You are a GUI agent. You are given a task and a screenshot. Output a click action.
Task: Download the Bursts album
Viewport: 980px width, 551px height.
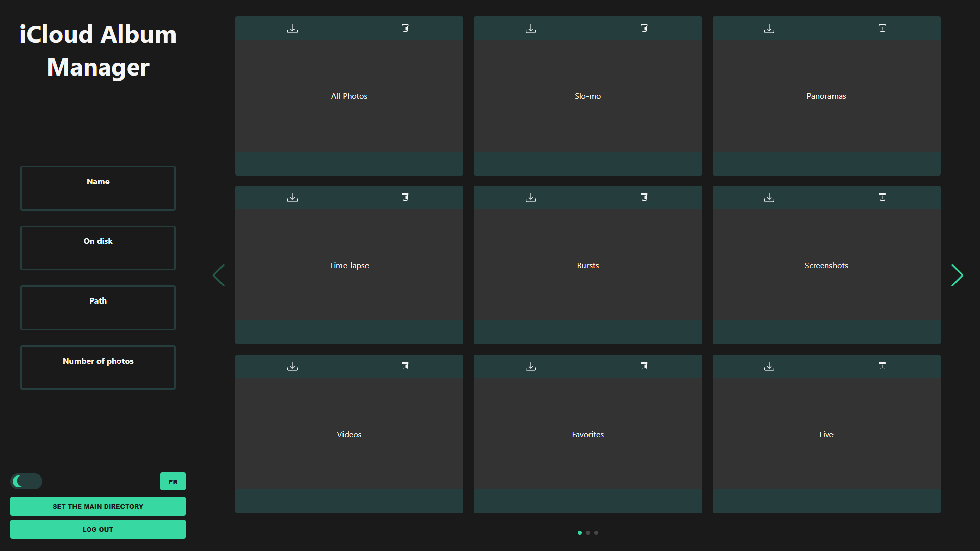(x=531, y=197)
